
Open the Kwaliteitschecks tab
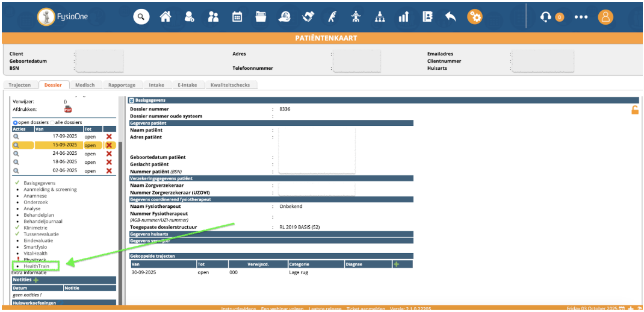click(x=231, y=86)
